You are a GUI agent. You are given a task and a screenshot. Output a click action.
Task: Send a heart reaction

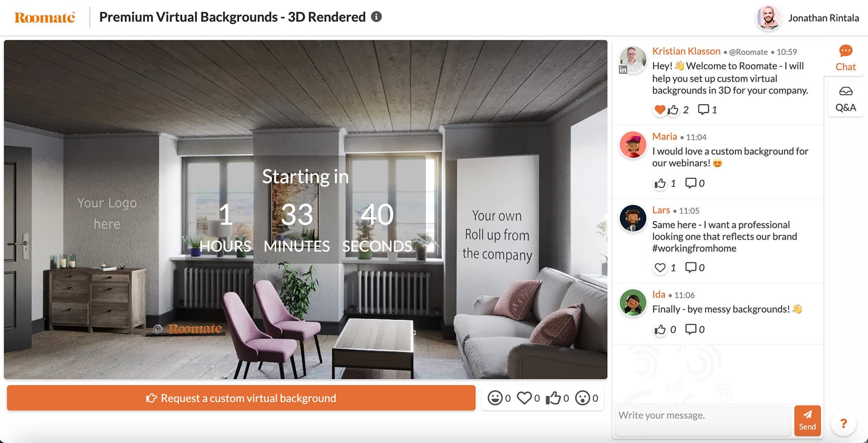pyautogui.click(x=525, y=398)
